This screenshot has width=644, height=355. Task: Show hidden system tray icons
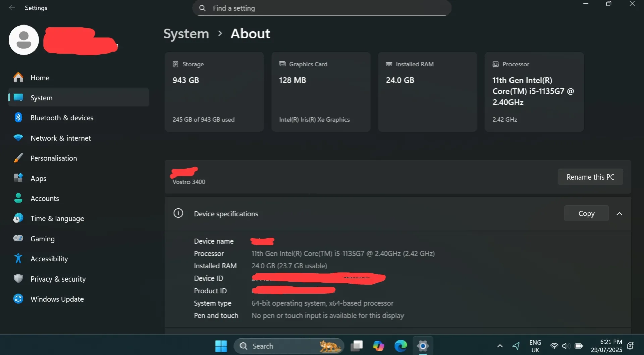pos(500,346)
